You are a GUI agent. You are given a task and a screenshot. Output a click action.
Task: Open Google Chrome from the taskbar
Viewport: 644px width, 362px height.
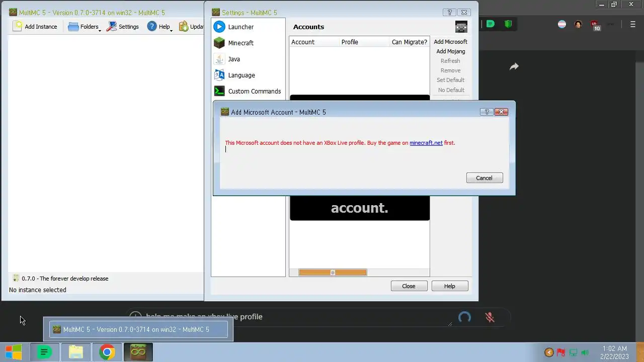coord(107,352)
